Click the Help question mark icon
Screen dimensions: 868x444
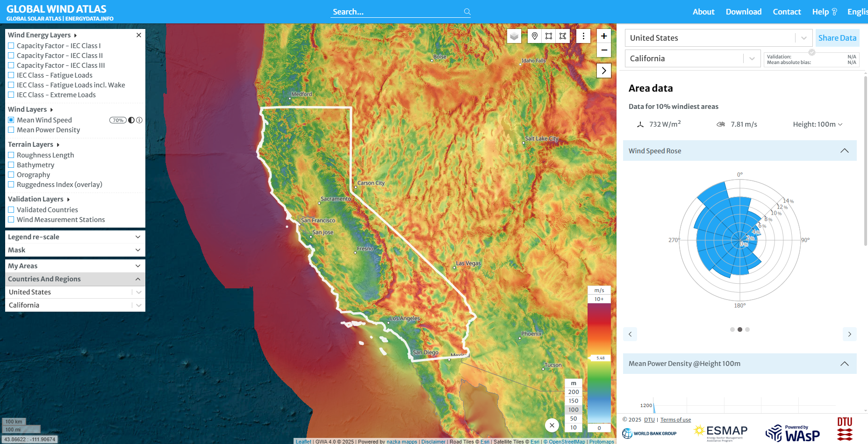[x=834, y=12]
